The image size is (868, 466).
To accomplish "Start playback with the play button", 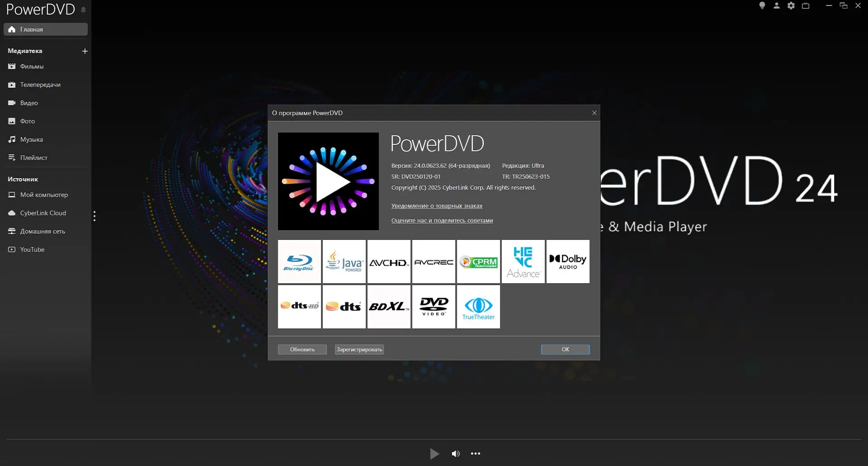I will click(434, 454).
